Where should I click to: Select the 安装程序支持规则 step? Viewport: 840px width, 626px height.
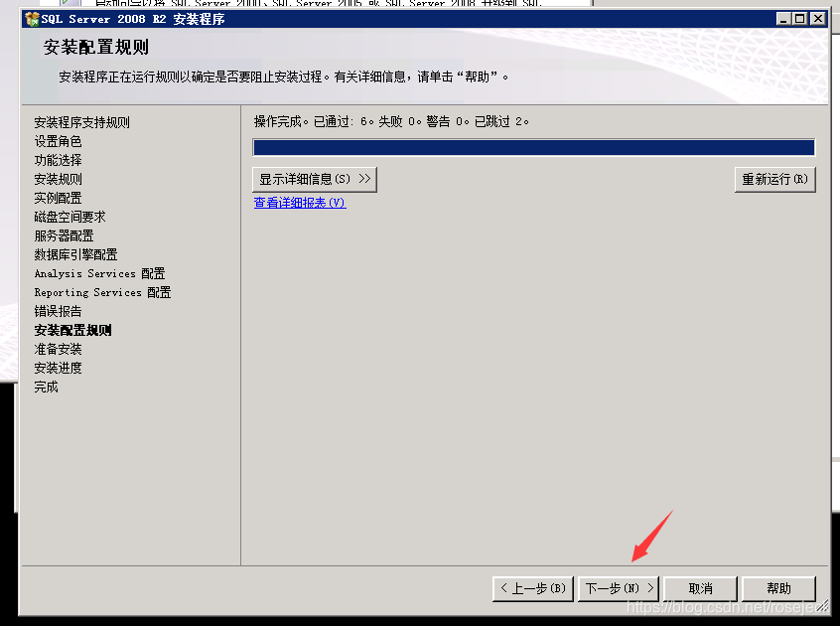point(82,122)
